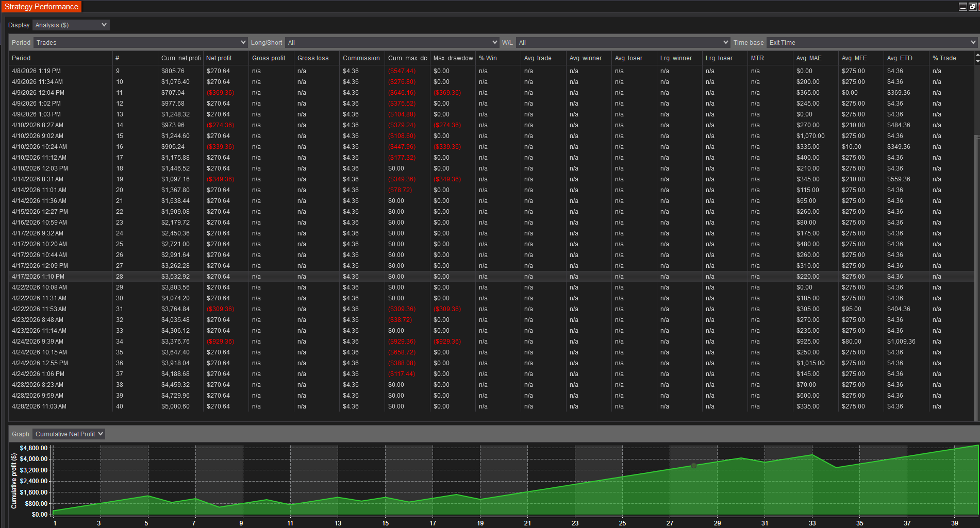Sort by Avg. trade column header
This screenshot has height=528, width=980.
coord(543,58)
